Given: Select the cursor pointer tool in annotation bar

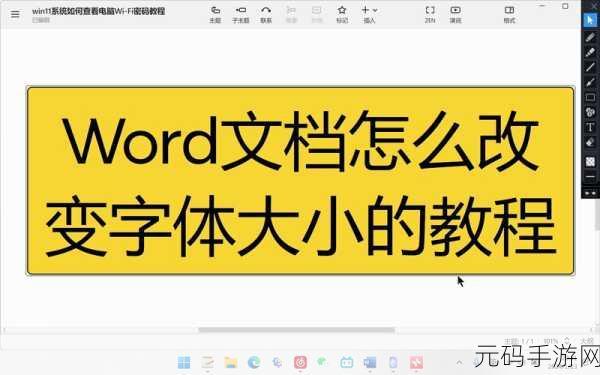Looking at the screenshot, I should coord(590,20).
